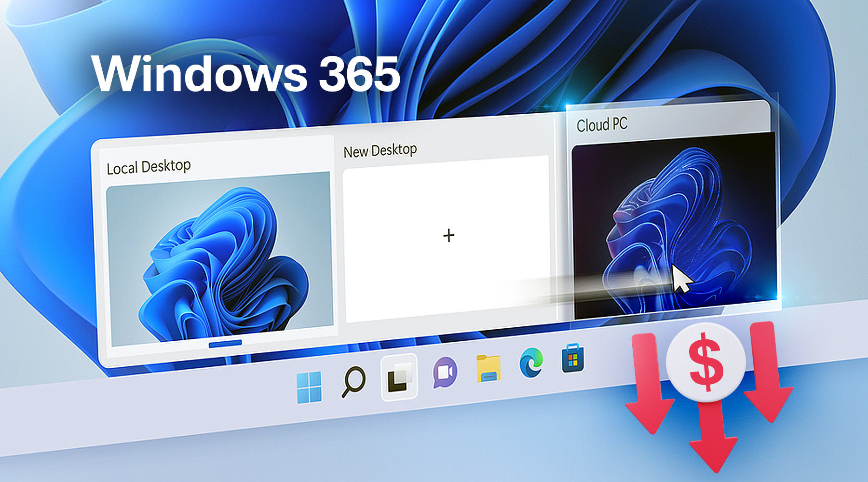This screenshot has width=868, height=482.
Task: Click the plus sign to add desktop
Action: coord(448,235)
